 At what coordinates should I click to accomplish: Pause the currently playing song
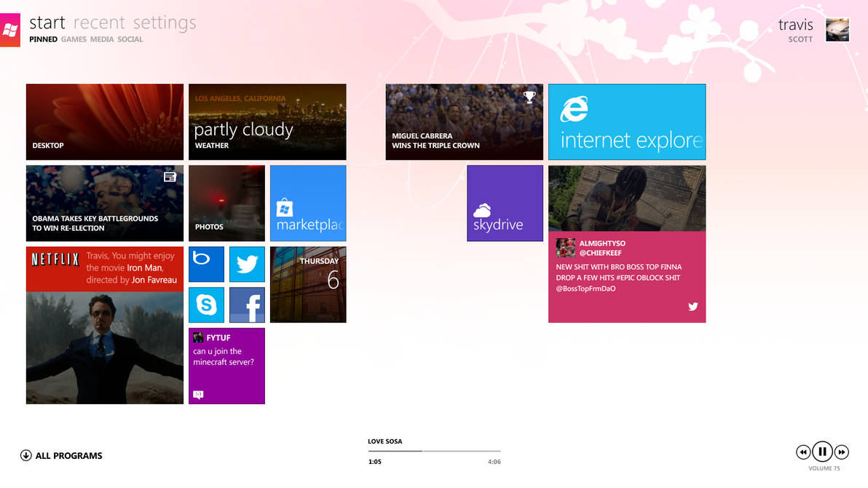tap(822, 452)
